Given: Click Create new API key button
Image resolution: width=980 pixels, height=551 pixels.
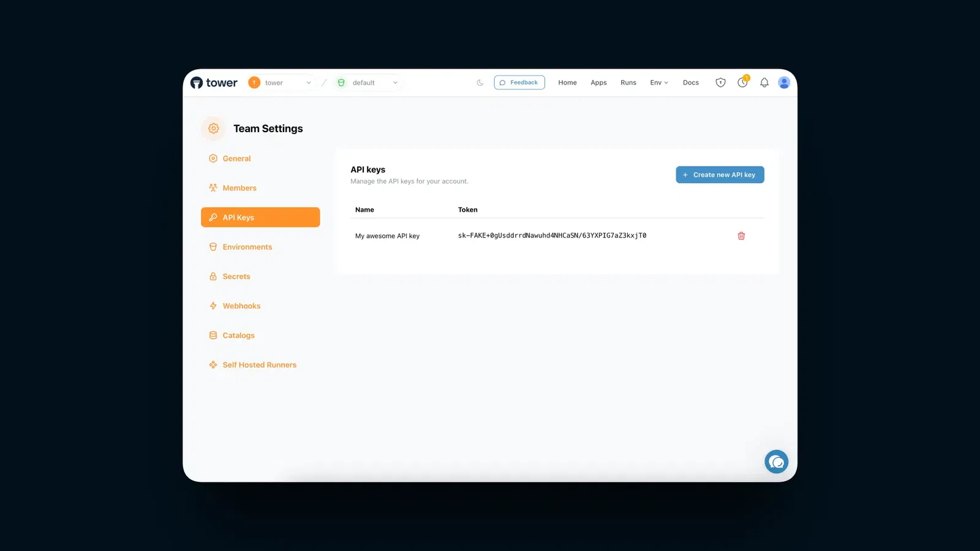Looking at the screenshot, I should [720, 174].
